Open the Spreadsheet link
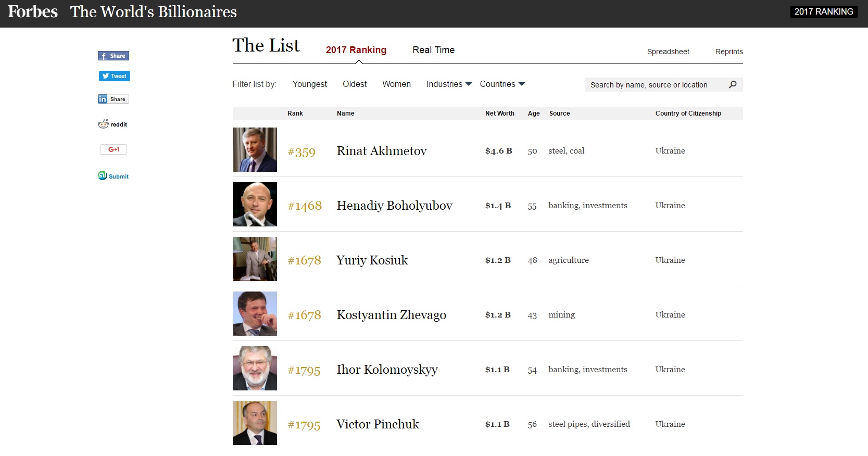Screen dimensions: 868x456 tap(668, 52)
